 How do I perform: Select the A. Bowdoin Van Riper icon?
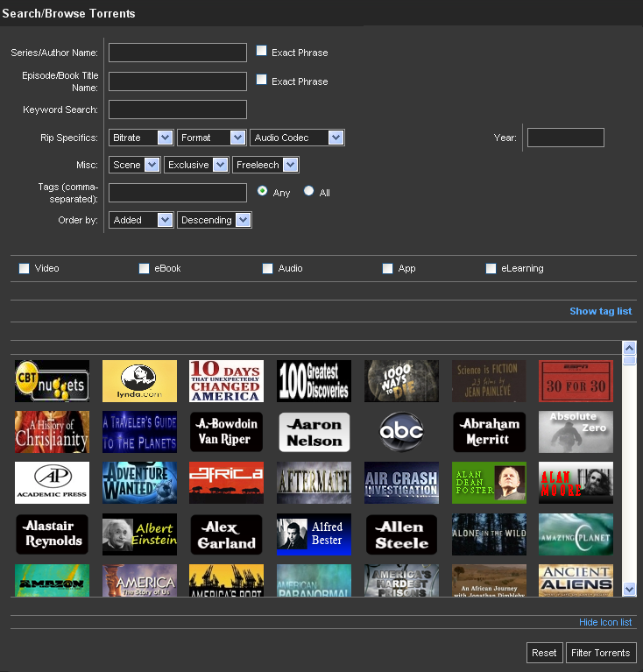point(227,432)
